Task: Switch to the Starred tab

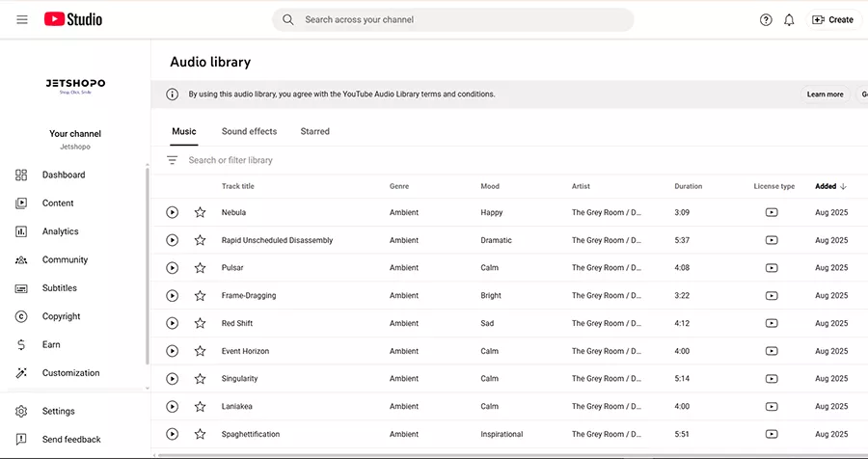Action: click(315, 132)
